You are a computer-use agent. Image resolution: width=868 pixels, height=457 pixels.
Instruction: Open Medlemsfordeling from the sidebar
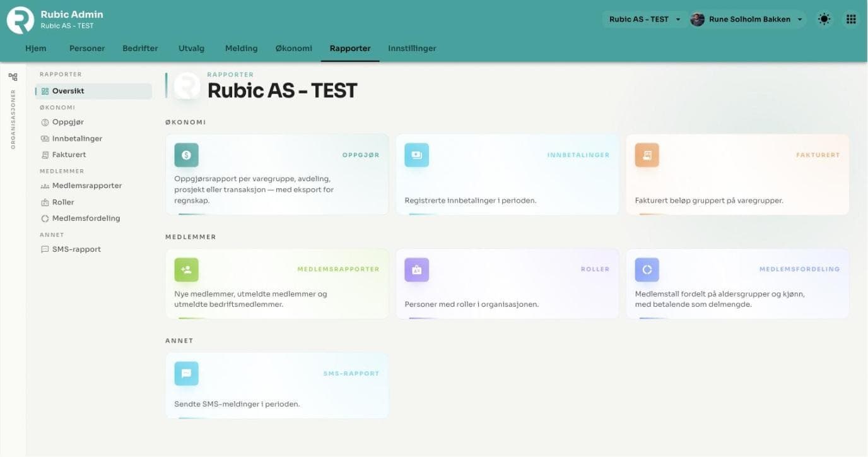pos(93,218)
